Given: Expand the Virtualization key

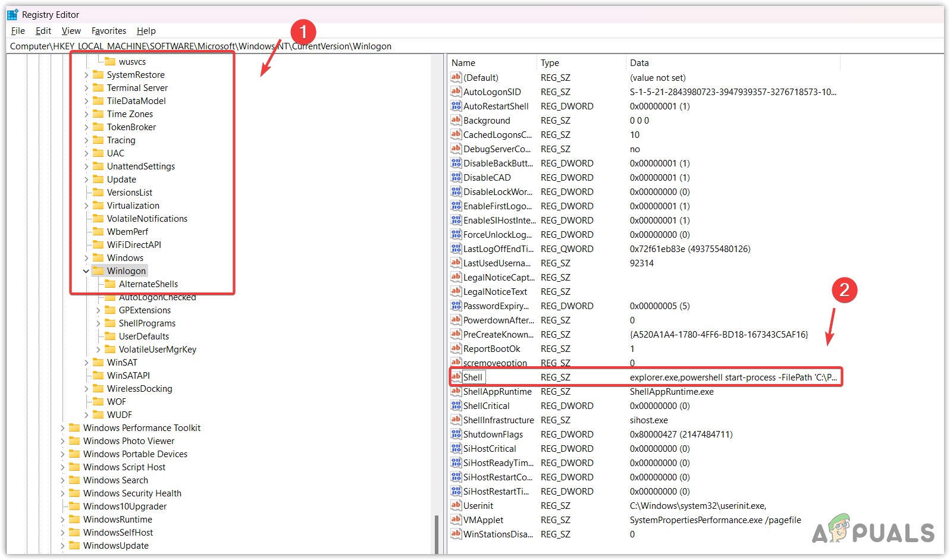Looking at the screenshot, I should tap(86, 206).
